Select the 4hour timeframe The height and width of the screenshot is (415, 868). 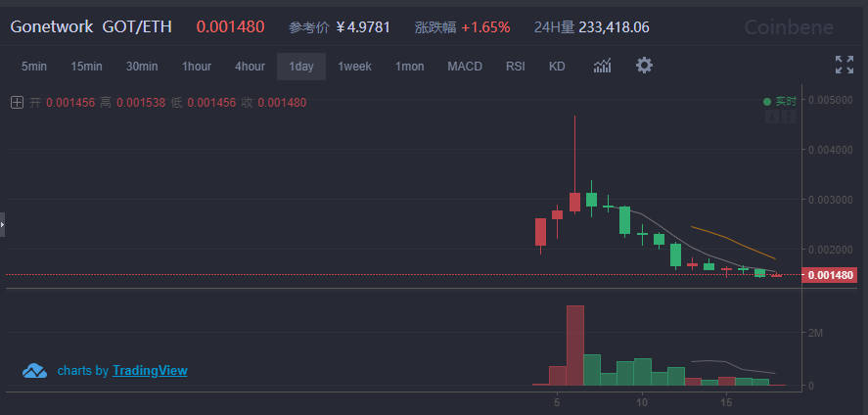250,67
